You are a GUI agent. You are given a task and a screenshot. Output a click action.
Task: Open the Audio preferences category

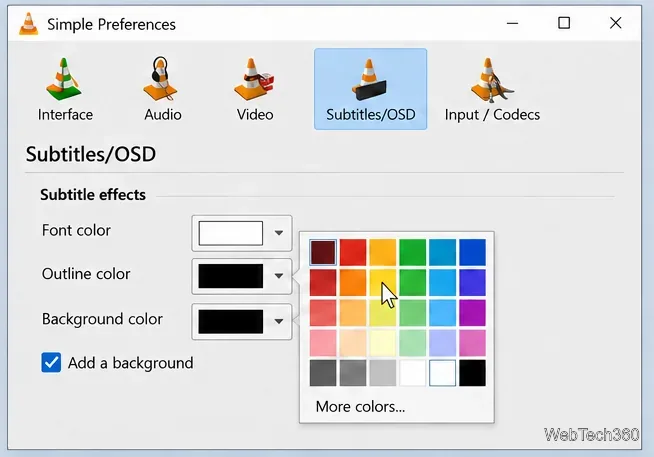[163, 89]
